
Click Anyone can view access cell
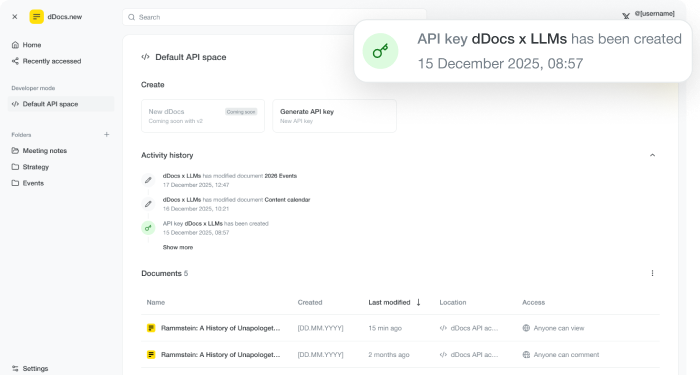[x=553, y=328]
